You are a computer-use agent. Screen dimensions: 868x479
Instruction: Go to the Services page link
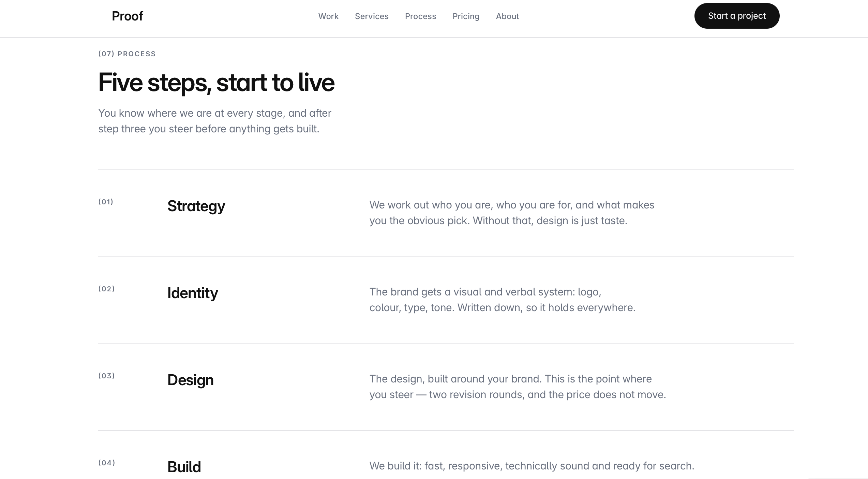(x=372, y=16)
